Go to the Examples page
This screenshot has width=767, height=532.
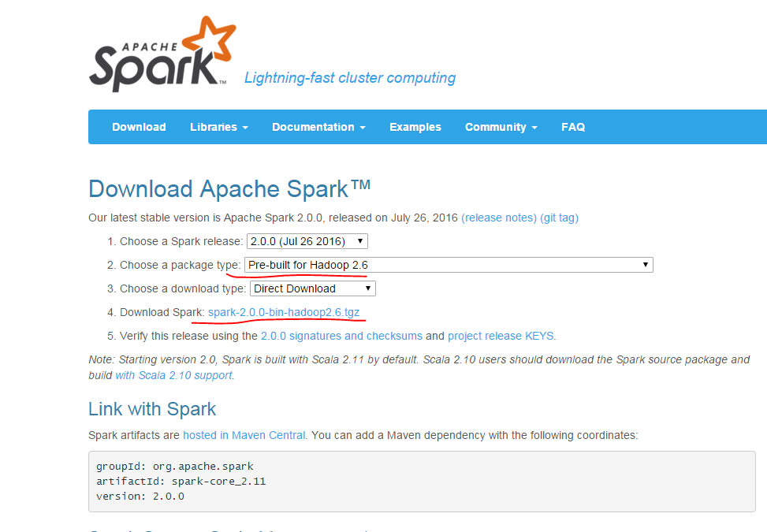pos(415,127)
